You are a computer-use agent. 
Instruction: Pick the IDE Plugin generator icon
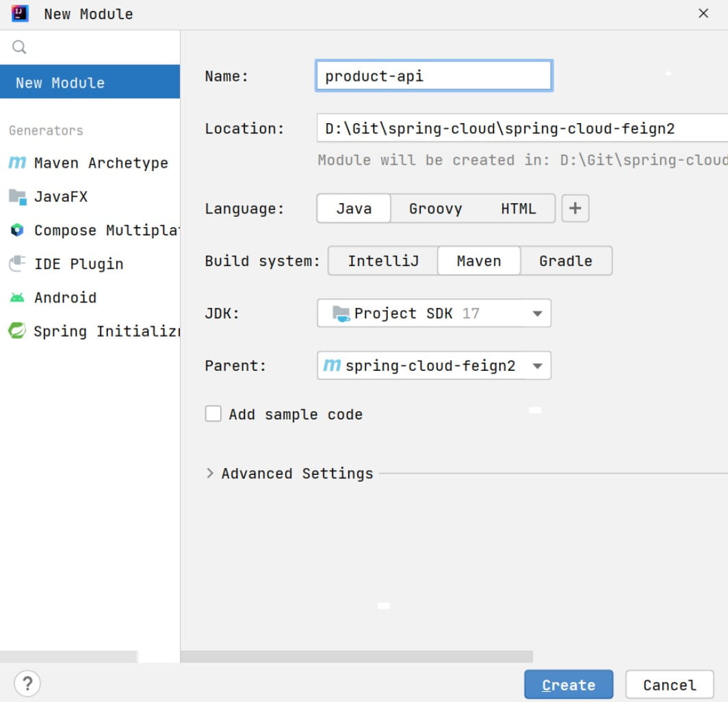17,264
